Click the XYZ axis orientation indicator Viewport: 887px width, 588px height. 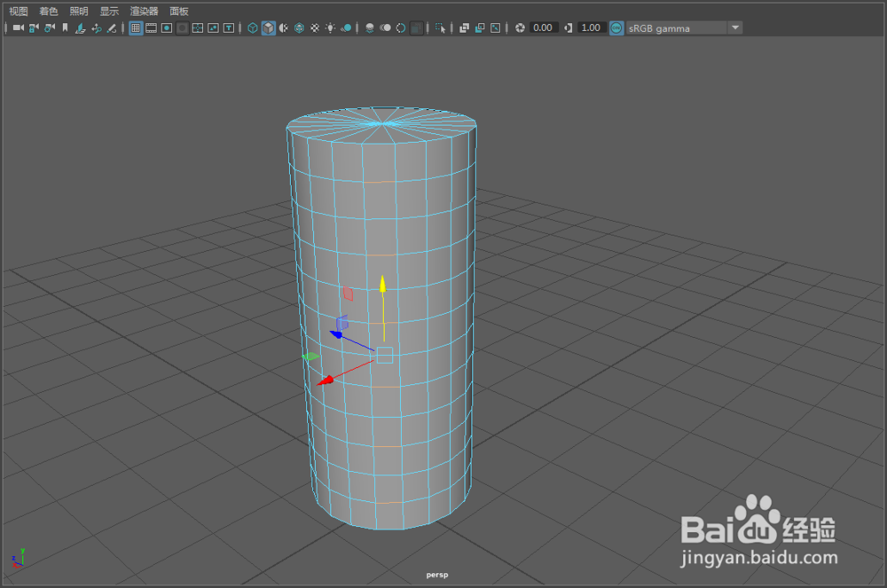(18, 558)
